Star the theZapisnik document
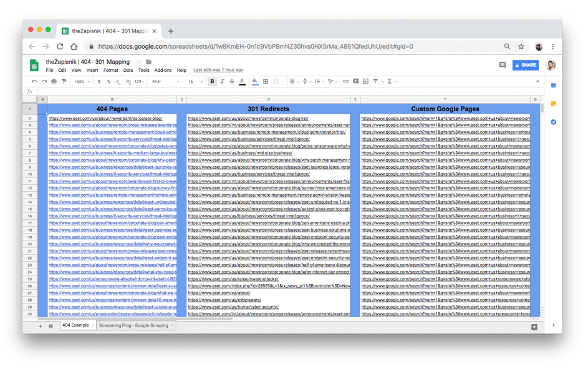Viewport: 588px width, 369px height. click(x=139, y=62)
